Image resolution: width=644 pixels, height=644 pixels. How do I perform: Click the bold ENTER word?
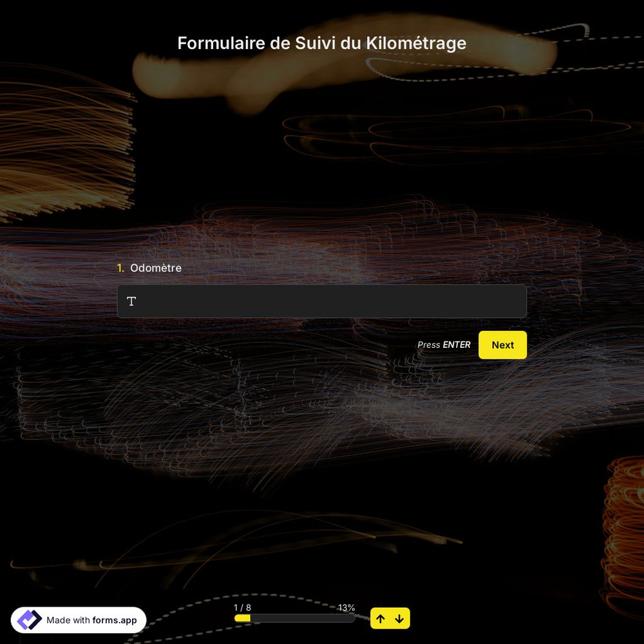pyautogui.click(x=457, y=345)
